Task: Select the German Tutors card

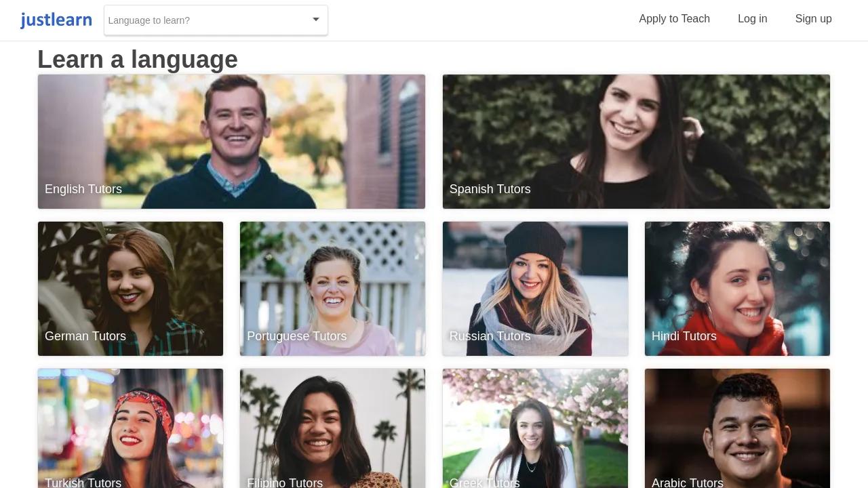Action: click(x=130, y=289)
